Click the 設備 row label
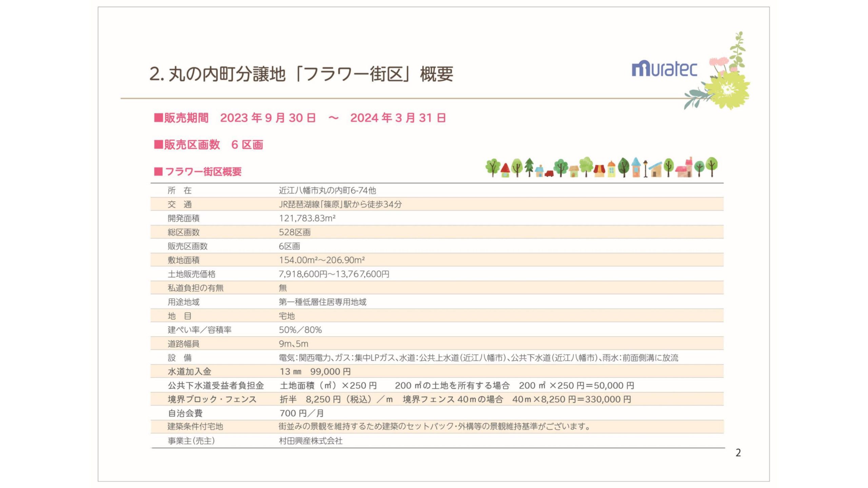Screen dimensions: 868x488 tap(180, 358)
